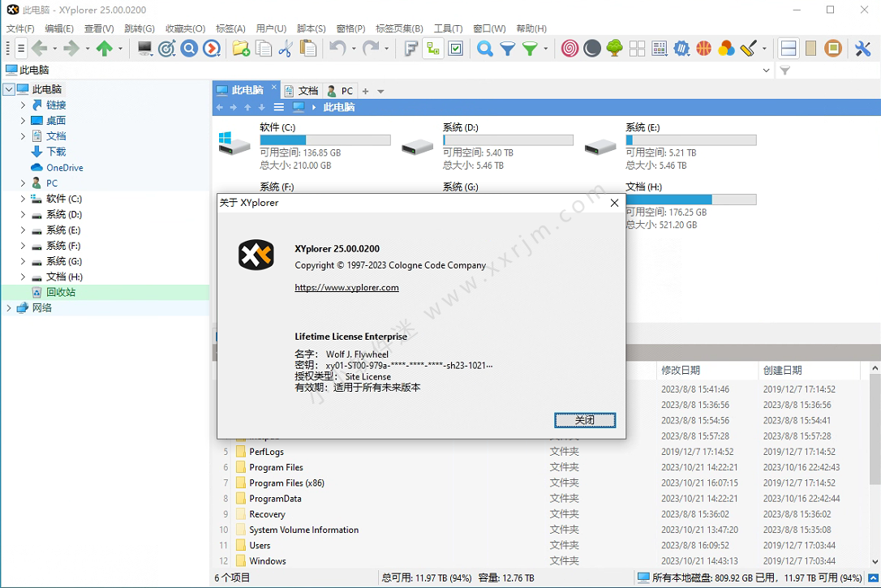Go back with the toolbar back arrow
The width and height of the screenshot is (881, 588).
[x=39, y=49]
